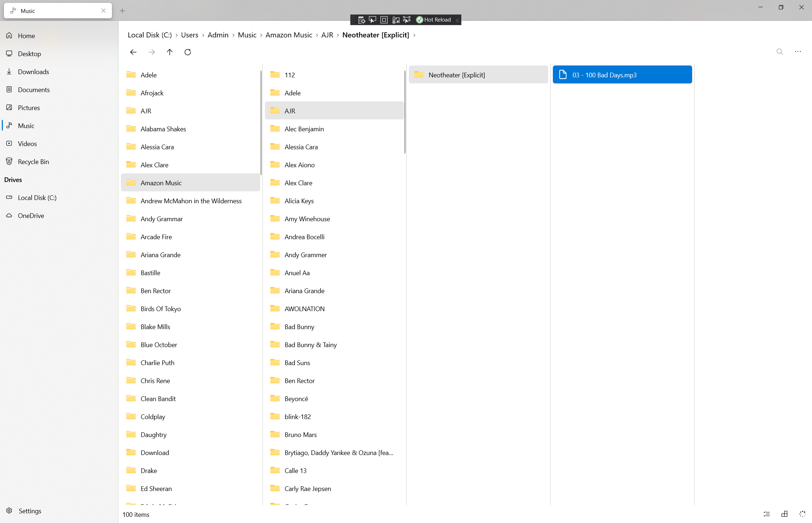This screenshot has width=812, height=523.
Task: Click the forward navigation arrow
Action: point(152,52)
